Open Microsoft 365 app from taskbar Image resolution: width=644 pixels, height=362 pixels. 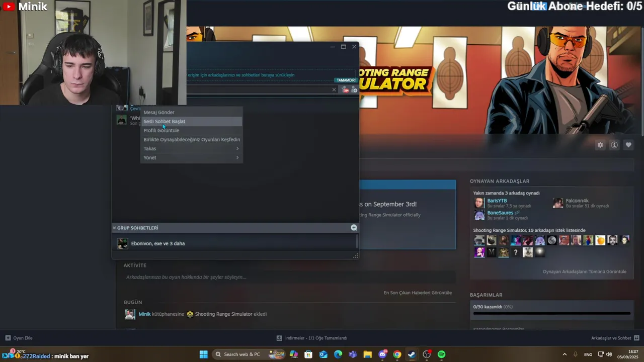click(x=294, y=354)
